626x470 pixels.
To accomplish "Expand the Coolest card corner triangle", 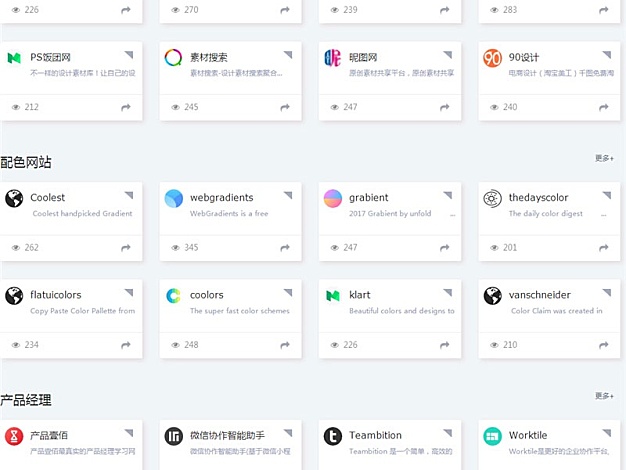I will coord(129,195).
